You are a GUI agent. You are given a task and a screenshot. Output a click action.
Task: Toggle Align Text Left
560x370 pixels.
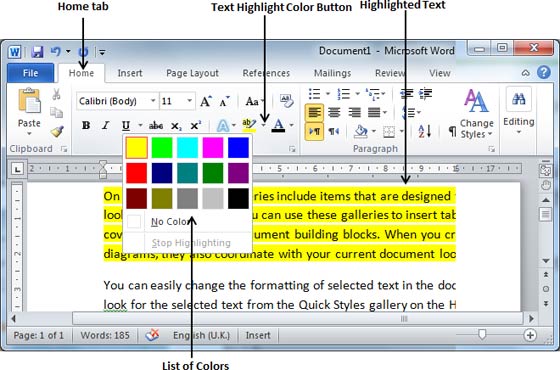click(x=314, y=113)
